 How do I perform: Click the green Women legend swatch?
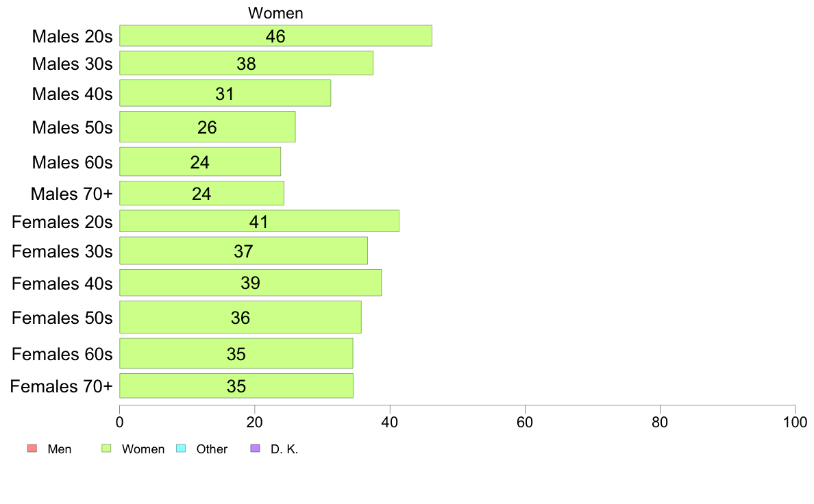[106, 449]
